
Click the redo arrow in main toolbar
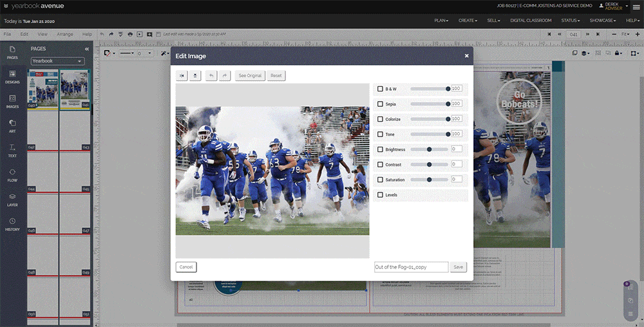[x=111, y=35]
